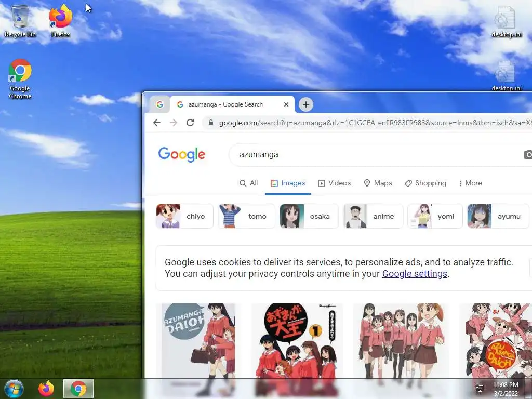Open the Google Chrome desktop shortcut
Viewport: 532px width, 399px height.
coord(20,79)
